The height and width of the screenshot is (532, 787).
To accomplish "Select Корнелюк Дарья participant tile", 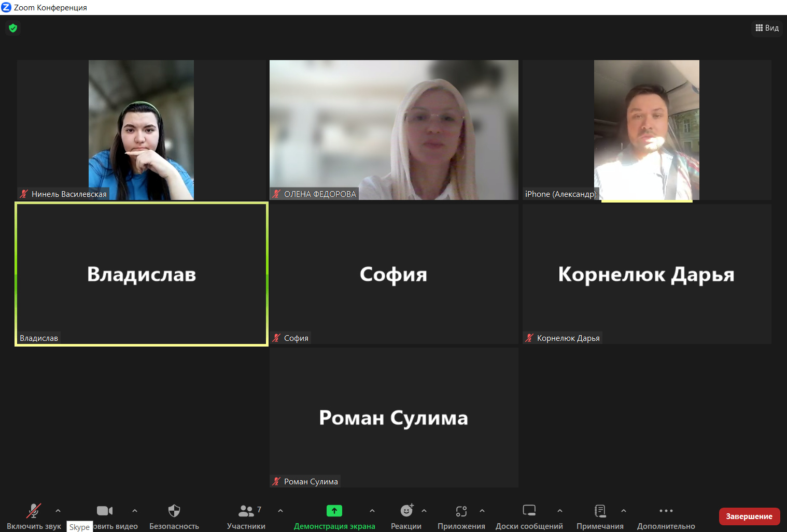I will pos(647,274).
